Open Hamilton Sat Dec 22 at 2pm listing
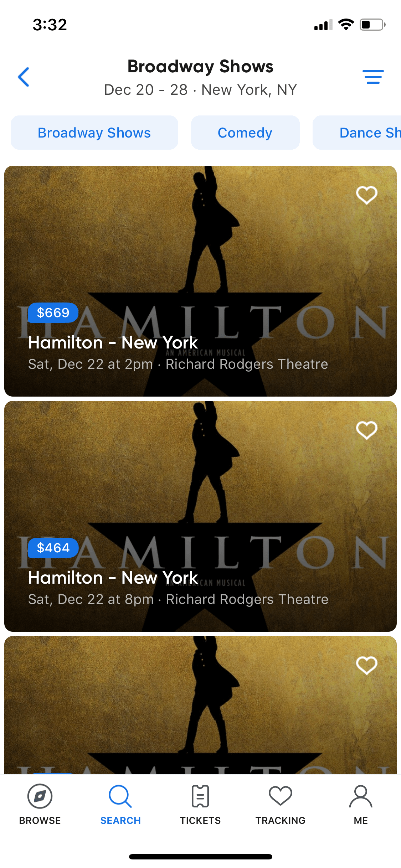401x868 pixels. (x=200, y=281)
